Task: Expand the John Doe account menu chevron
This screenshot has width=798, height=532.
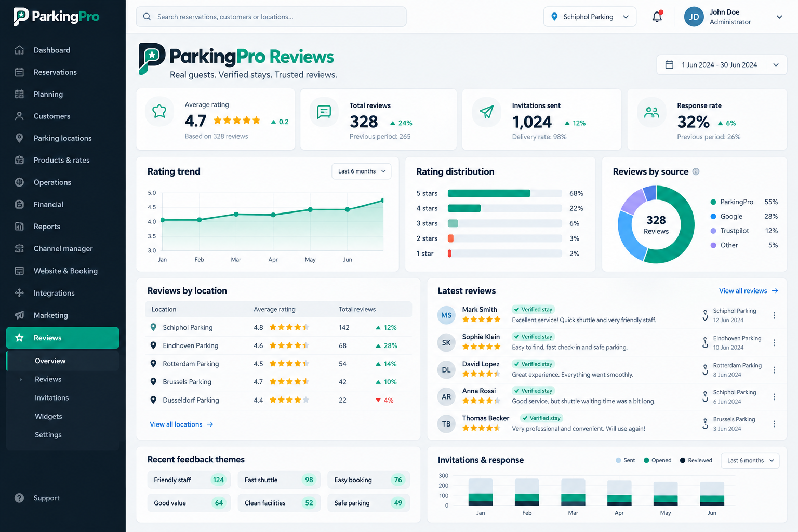Action: coord(779,17)
